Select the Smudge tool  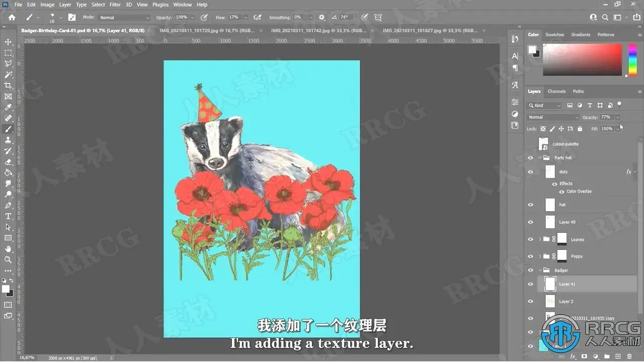tap(8, 184)
